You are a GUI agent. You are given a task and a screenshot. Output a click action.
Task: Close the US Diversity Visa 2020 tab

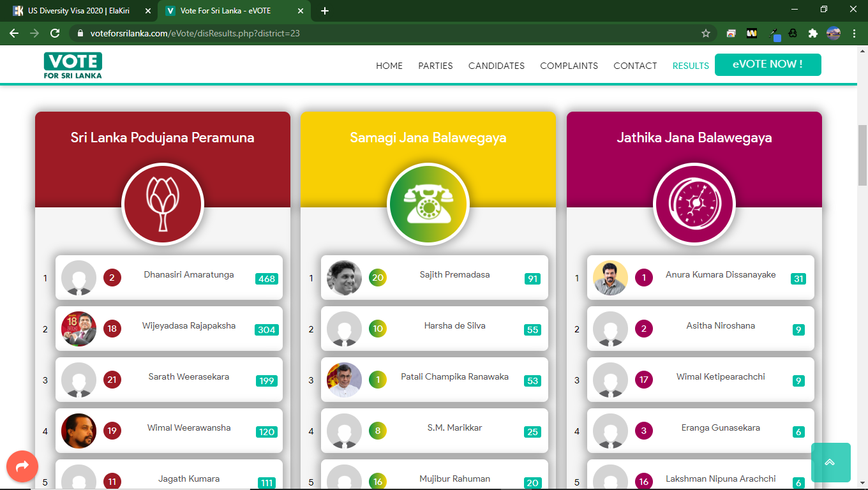pyautogui.click(x=148, y=11)
